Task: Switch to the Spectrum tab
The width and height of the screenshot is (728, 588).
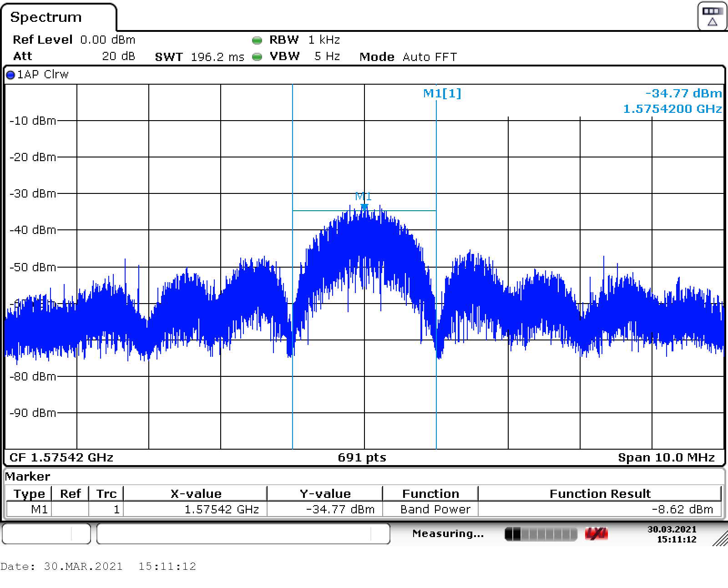Action: click(x=46, y=17)
